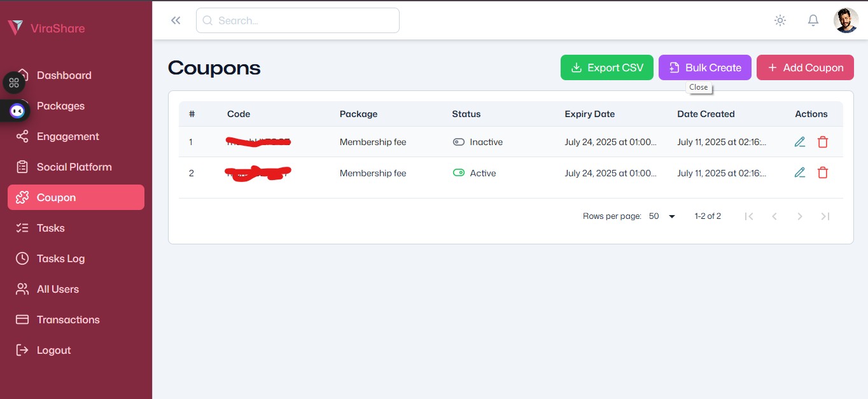Click the Date Created column header

point(706,114)
